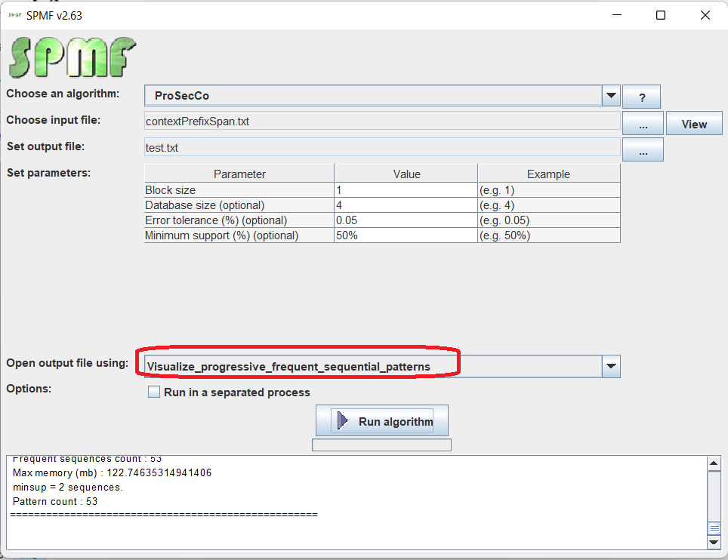
Task: Select the Database size value cell
Action: 406,205
